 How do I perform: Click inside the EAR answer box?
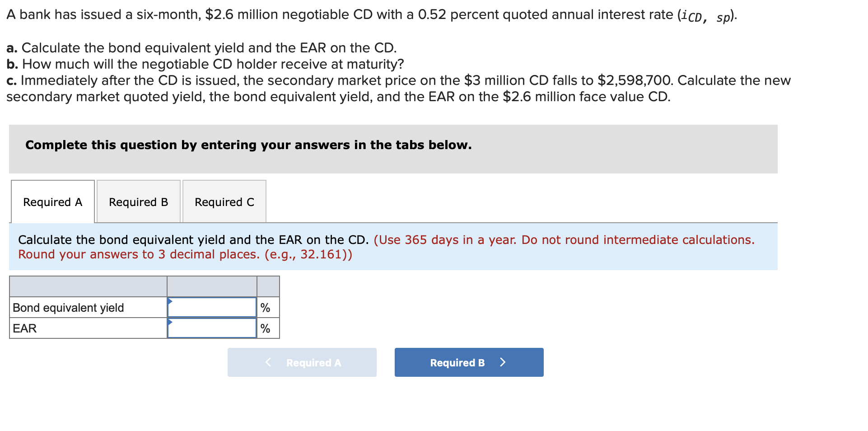coord(212,328)
